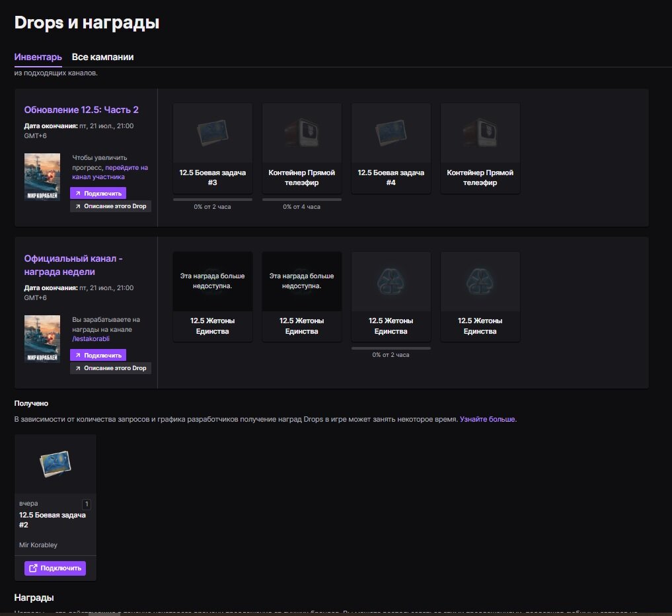
Task: Click Подключить under Официальный канал campaign
Action: pos(98,355)
